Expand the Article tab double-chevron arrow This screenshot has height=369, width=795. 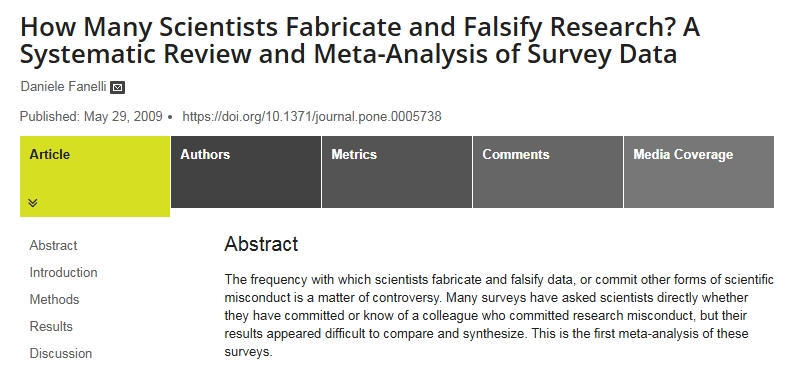point(32,203)
